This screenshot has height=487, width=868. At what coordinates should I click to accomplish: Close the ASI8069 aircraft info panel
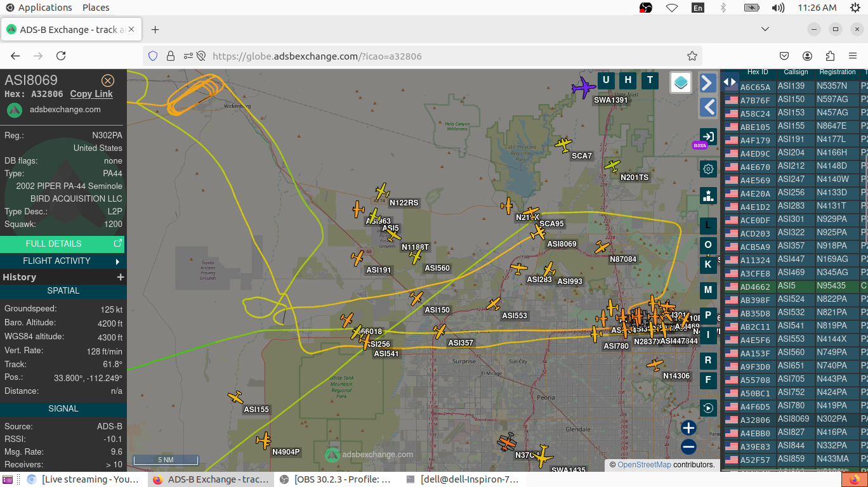pyautogui.click(x=108, y=81)
